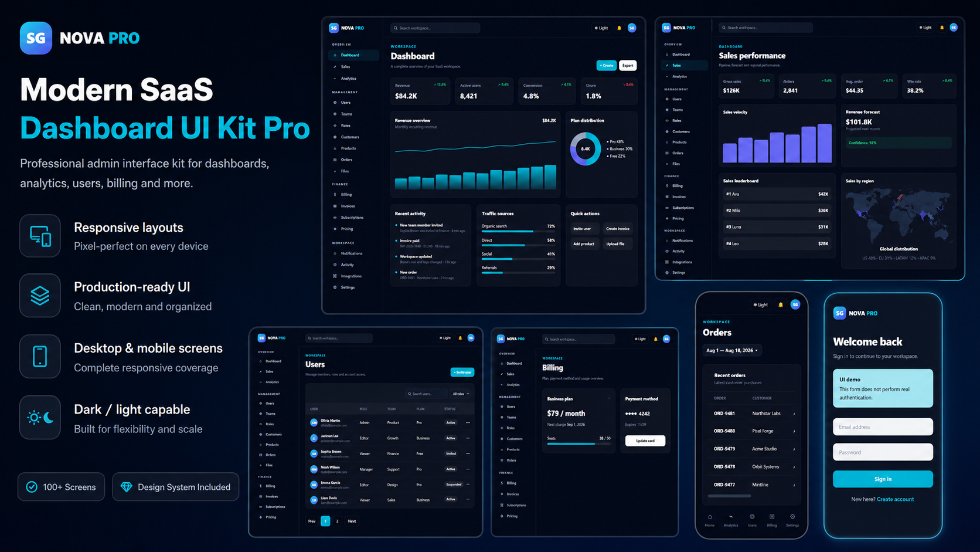Viewport: 980px width, 552px height.
Task: Click the Billing dollar icon in Dashboard window sidebar
Action: (x=335, y=194)
